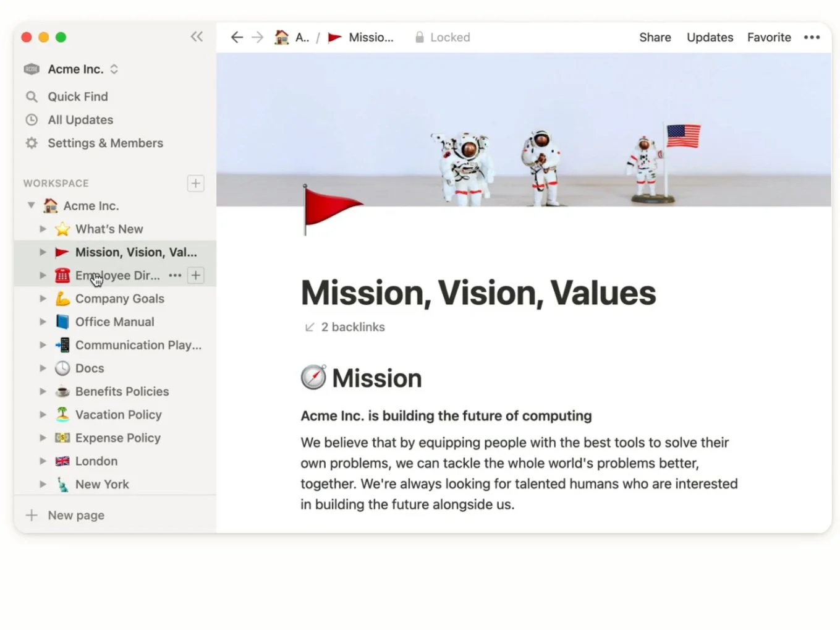The image size is (840, 630).
Task: Expand the Communication Play... page
Action: [43, 345]
